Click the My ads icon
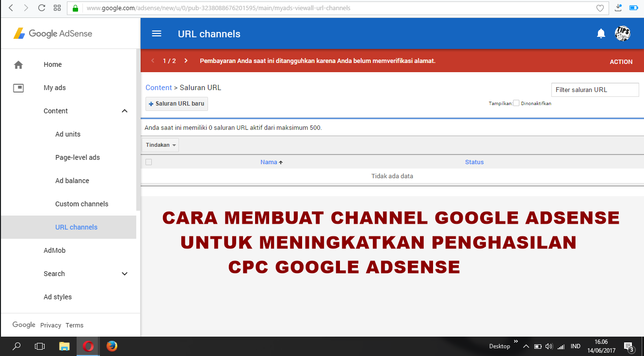The width and height of the screenshot is (644, 356). click(x=18, y=88)
